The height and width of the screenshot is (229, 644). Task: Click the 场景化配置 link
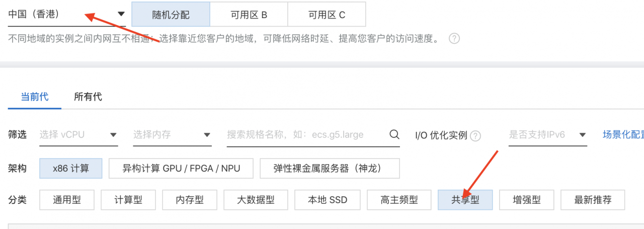623,135
